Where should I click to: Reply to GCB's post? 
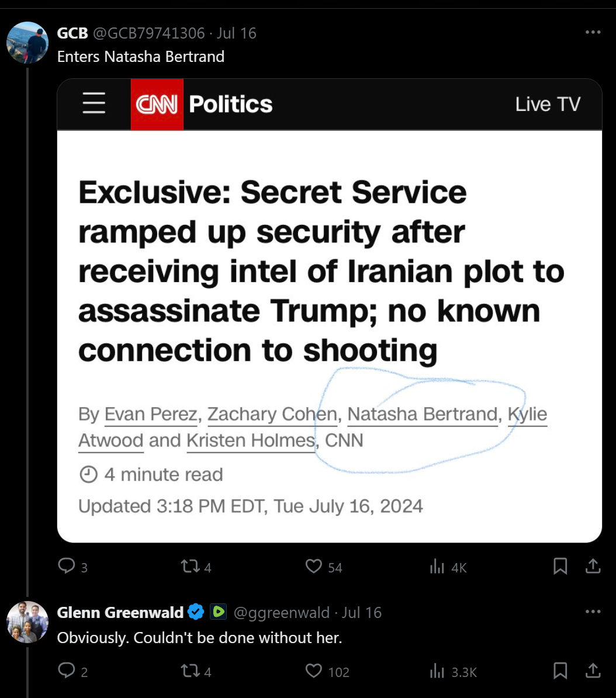click(x=67, y=566)
